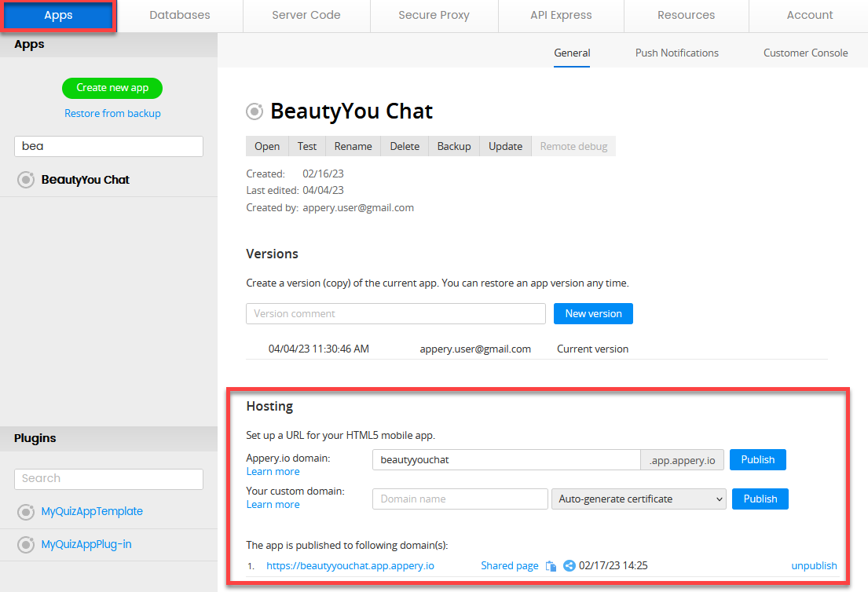Click the Restore from backup link
Image resolution: width=868 pixels, height=592 pixels.
pyautogui.click(x=112, y=113)
